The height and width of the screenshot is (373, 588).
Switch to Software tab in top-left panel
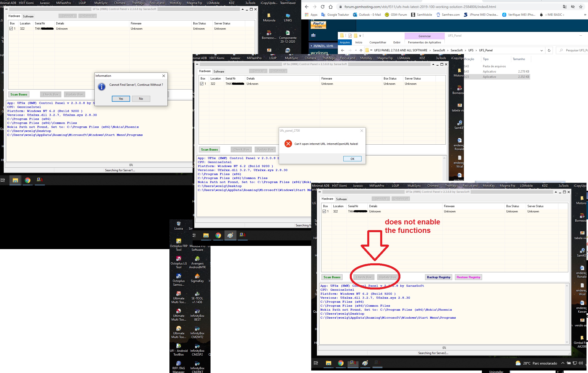[x=28, y=16]
